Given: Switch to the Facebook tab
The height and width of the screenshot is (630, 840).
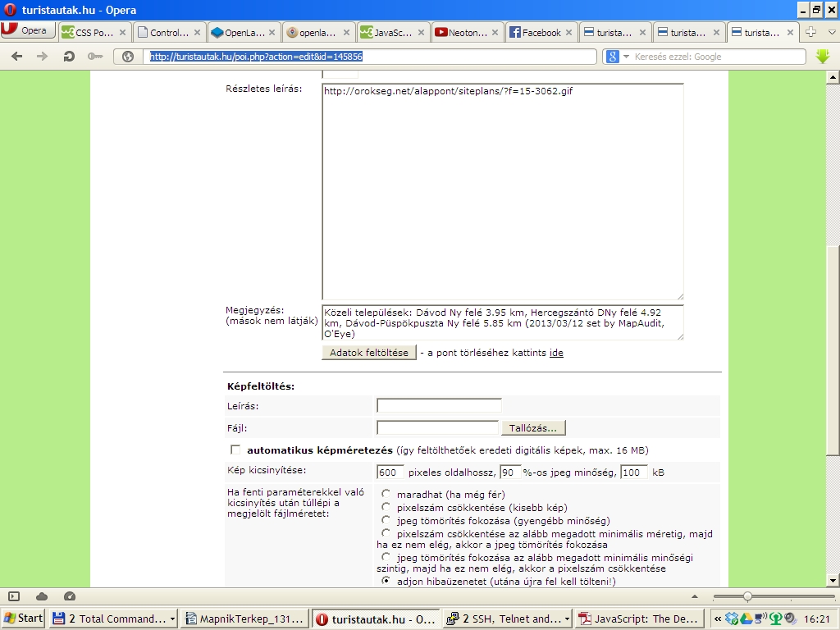Looking at the screenshot, I should point(538,33).
